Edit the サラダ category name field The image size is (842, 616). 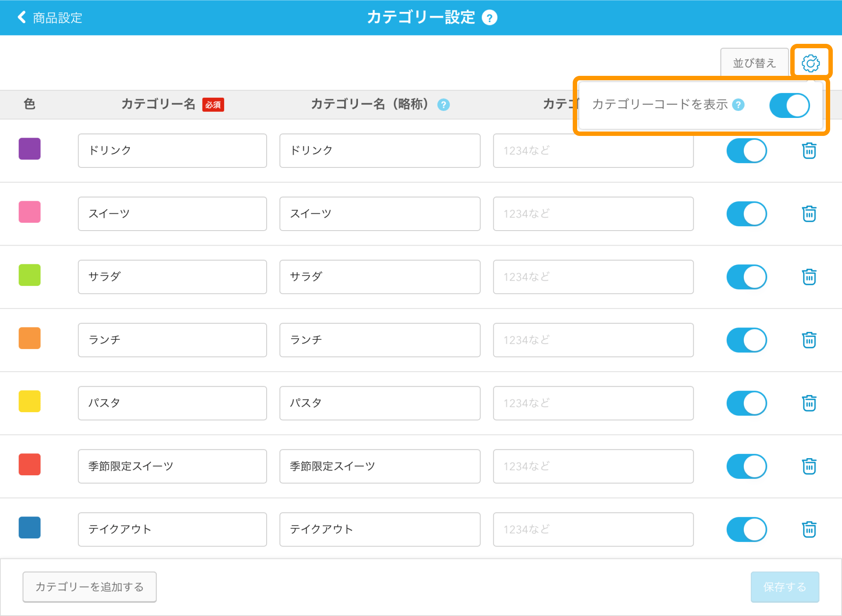point(172,277)
